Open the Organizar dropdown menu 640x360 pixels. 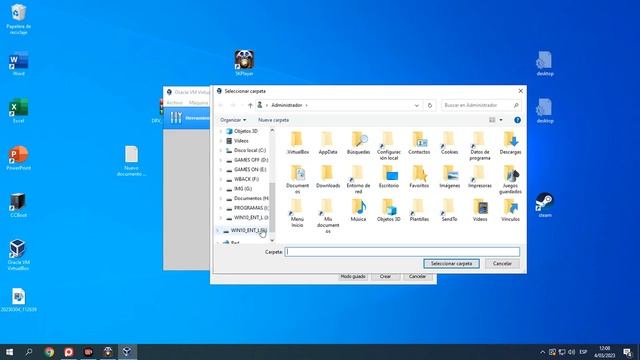[233, 120]
